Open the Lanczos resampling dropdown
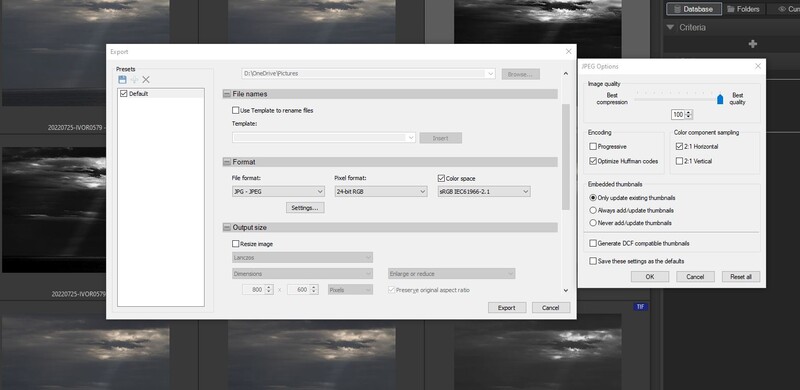This screenshot has width=800, height=390. 302,257
